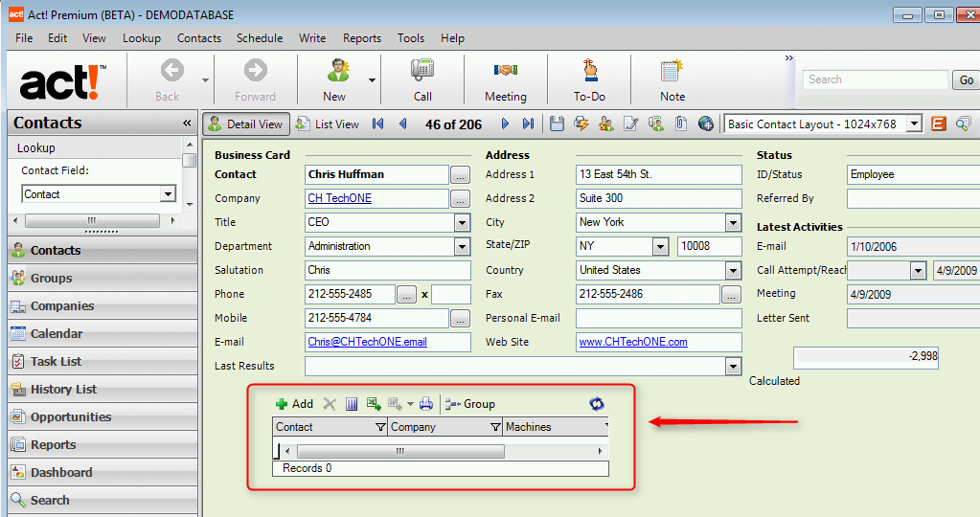Viewport: 980px width, 517px height.
Task: Open Calendar in navigation pane
Action: click(103, 333)
